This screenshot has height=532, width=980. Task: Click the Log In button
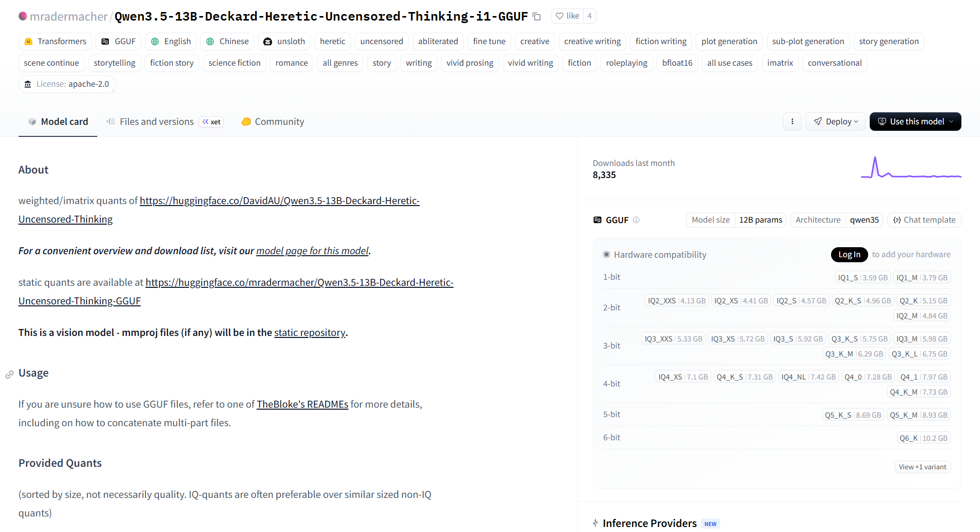click(x=850, y=255)
